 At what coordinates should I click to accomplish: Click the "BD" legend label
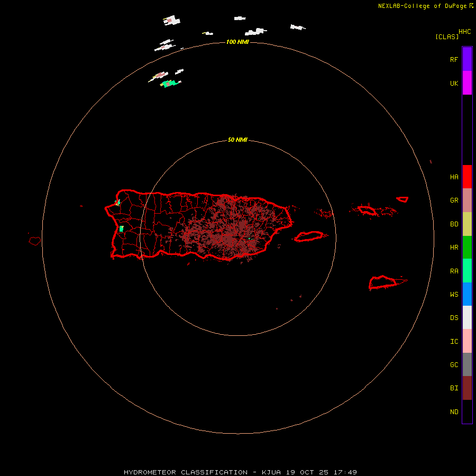coord(454,224)
